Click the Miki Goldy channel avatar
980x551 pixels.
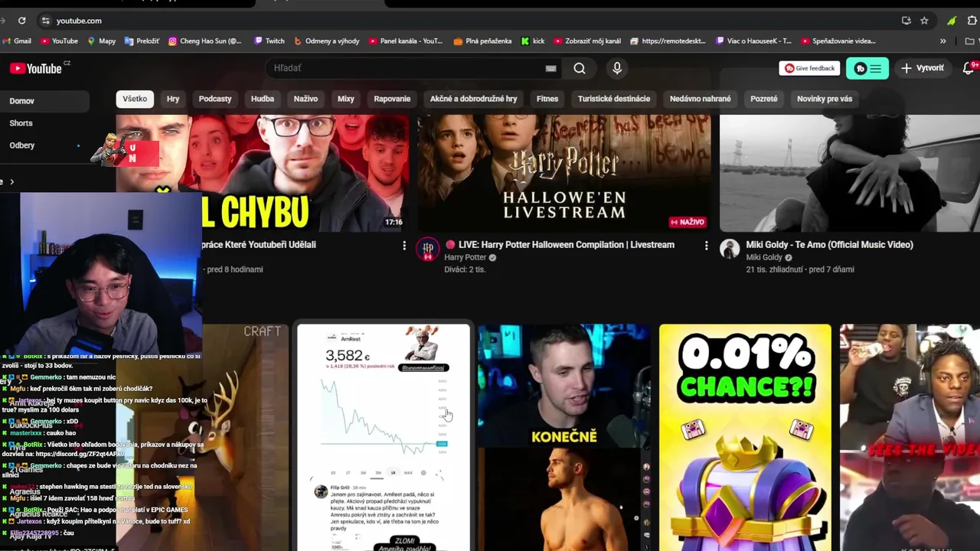pos(730,249)
